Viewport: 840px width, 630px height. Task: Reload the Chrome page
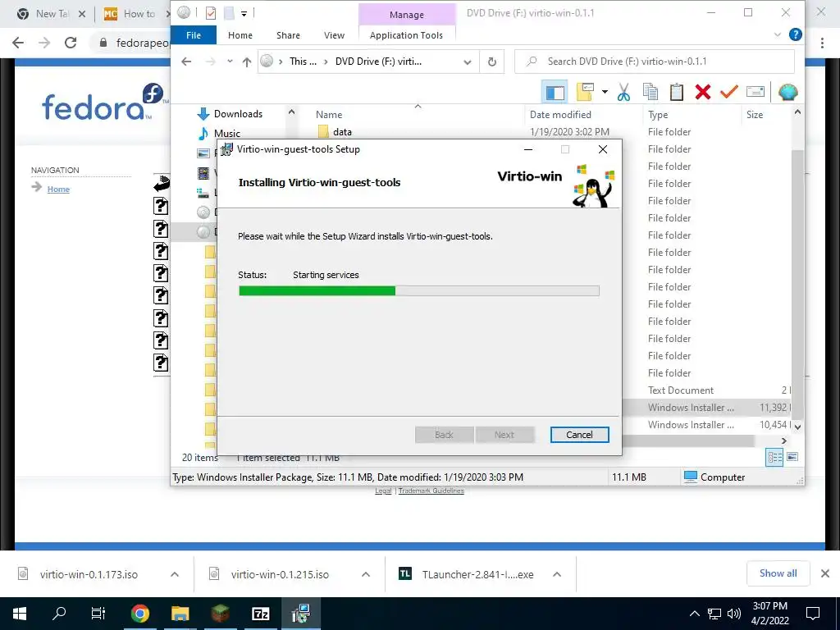(71, 43)
